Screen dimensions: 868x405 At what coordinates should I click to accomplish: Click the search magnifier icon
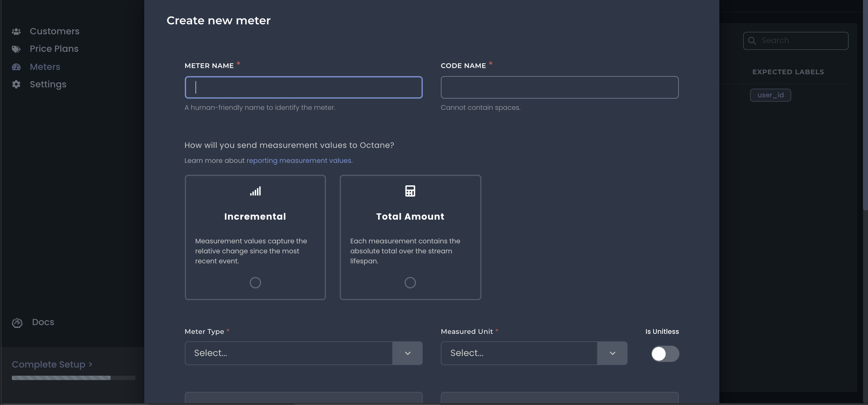[752, 41]
